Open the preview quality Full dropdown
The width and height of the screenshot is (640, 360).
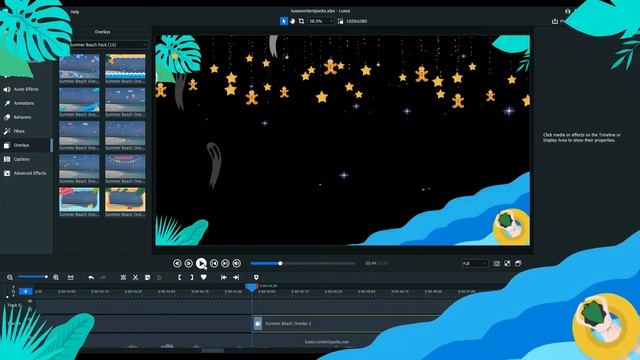(474, 264)
